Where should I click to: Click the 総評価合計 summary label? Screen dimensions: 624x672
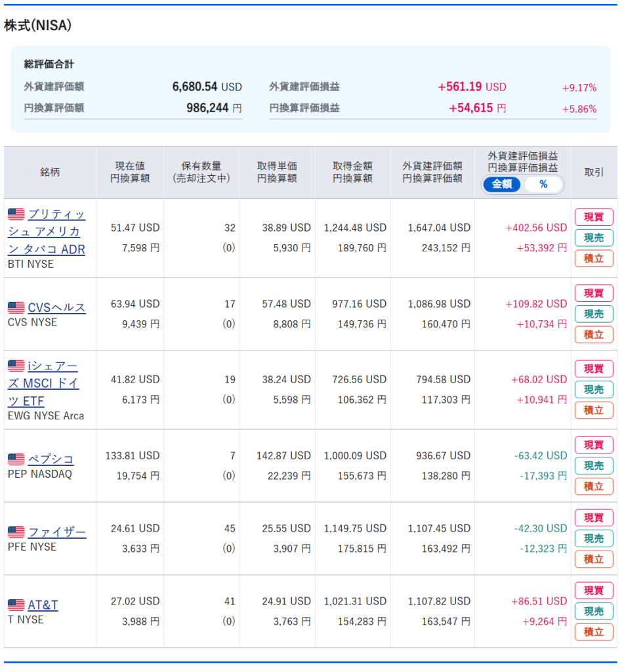coord(49,64)
